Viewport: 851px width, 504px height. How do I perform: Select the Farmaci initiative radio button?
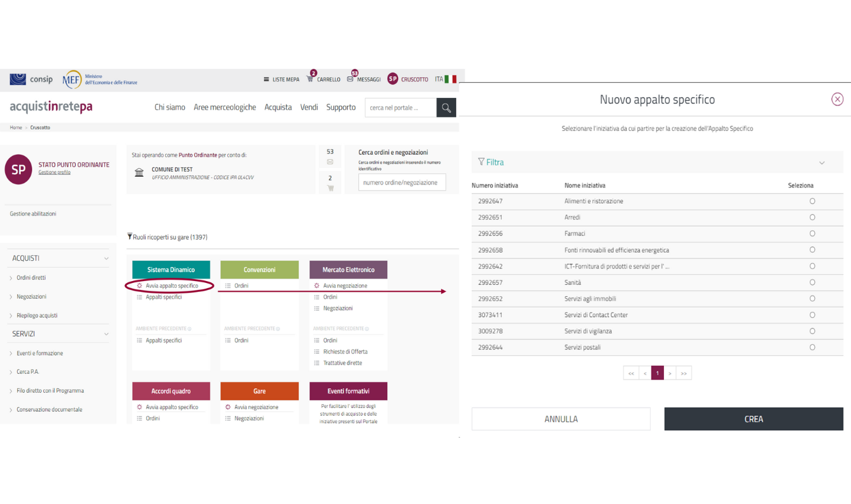tap(812, 234)
